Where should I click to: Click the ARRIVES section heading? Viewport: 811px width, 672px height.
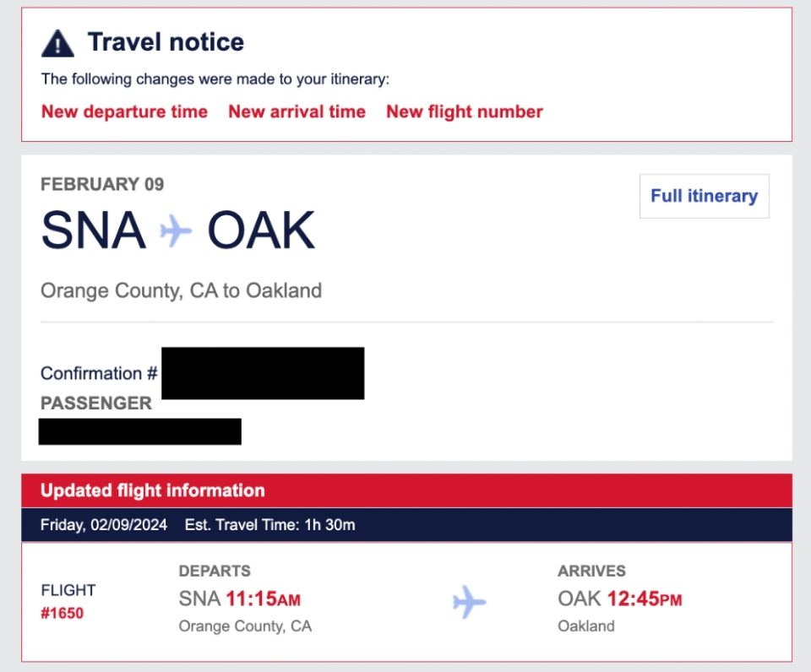591,571
